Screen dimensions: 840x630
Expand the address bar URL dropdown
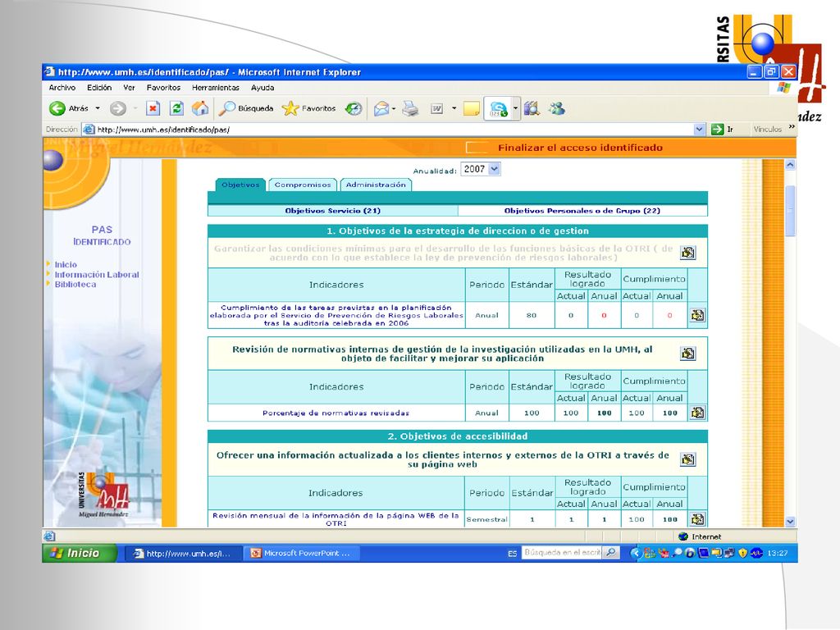[x=699, y=129]
